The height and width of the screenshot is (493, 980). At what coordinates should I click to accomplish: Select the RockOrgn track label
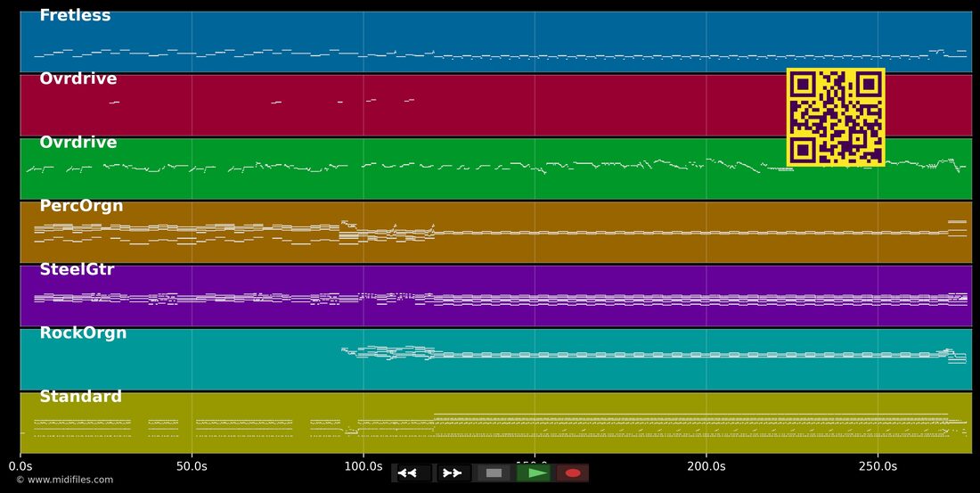83,333
